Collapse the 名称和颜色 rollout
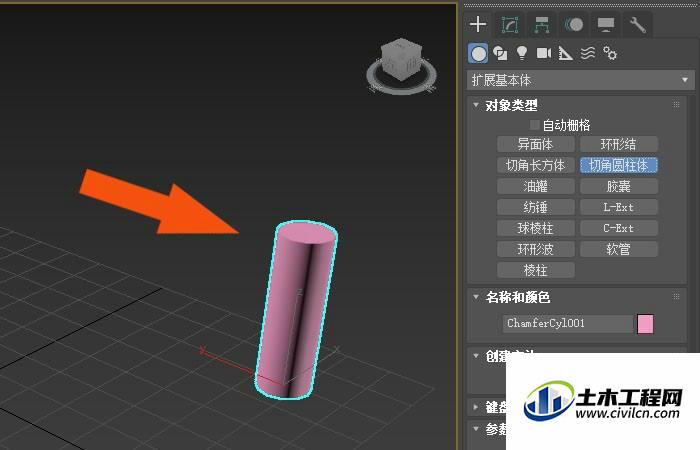 pyautogui.click(x=476, y=297)
